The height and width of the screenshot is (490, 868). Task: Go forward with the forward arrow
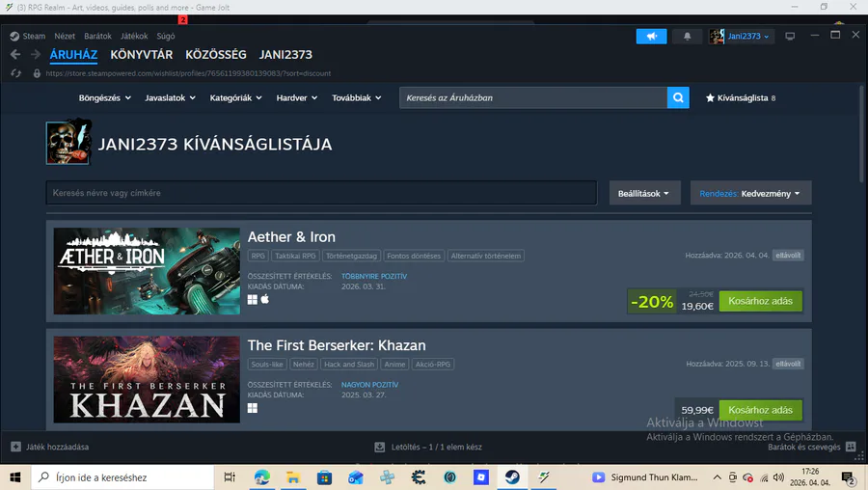click(36, 54)
